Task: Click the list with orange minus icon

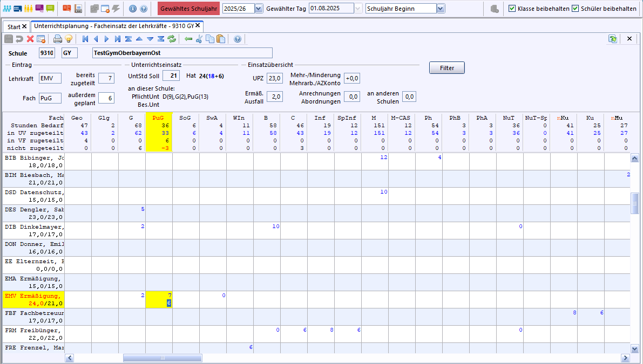Action: click(x=41, y=39)
